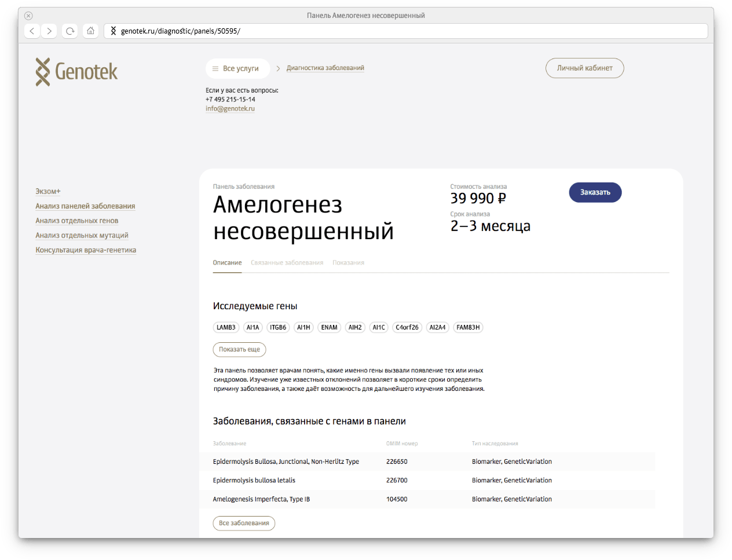Image resolution: width=732 pixels, height=560 pixels.
Task: Select the "Описание" tab
Action: [x=227, y=263]
